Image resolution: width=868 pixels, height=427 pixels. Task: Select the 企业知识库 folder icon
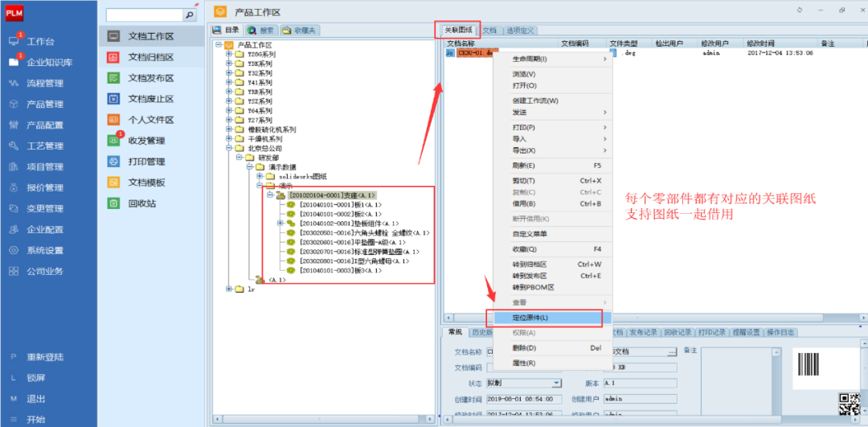[14, 62]
